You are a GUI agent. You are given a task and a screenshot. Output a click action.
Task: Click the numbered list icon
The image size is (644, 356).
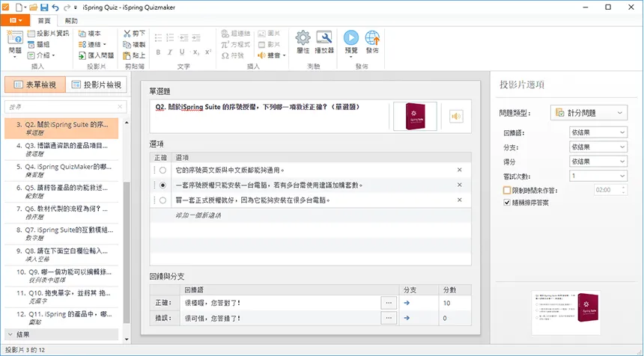(x=170, y=37)
